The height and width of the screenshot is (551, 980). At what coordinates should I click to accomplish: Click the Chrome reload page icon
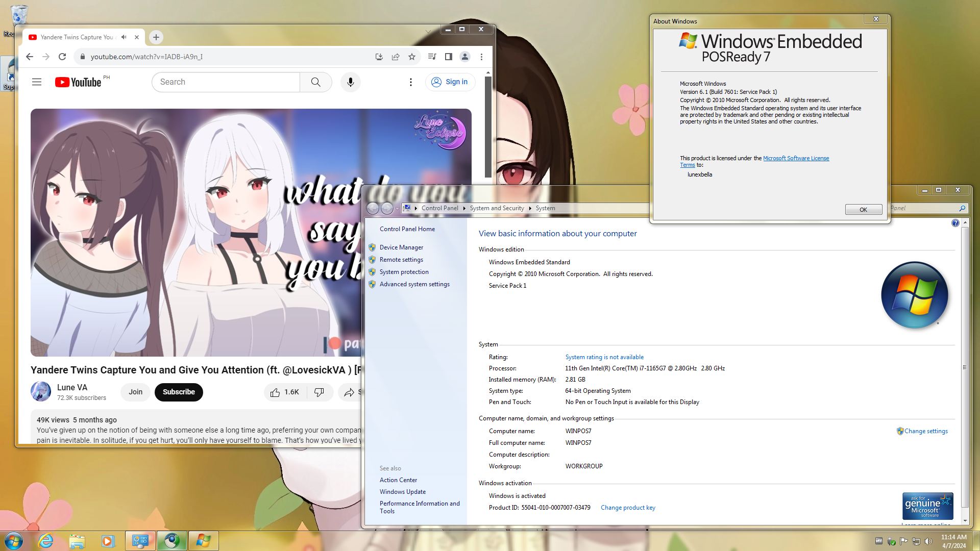coord(62,57)
